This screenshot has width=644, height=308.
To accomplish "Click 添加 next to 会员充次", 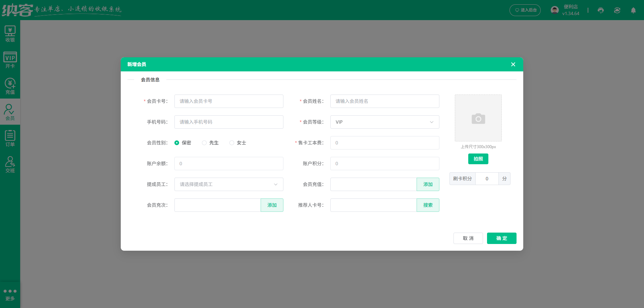I will (272, 205).
